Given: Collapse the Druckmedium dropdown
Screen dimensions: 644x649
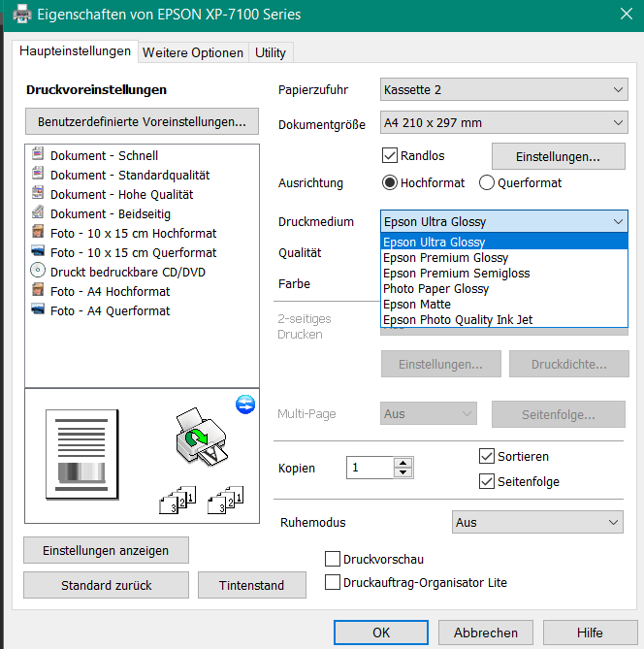Looking at the screenshot, I should 503,221.
